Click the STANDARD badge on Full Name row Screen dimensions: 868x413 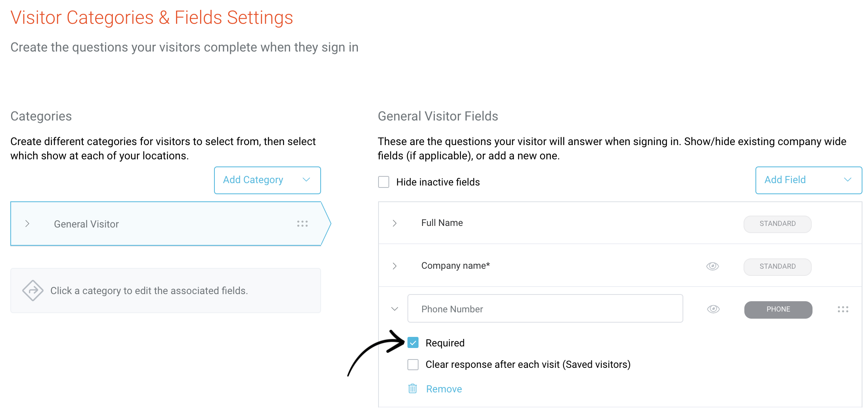coord(777,224)
